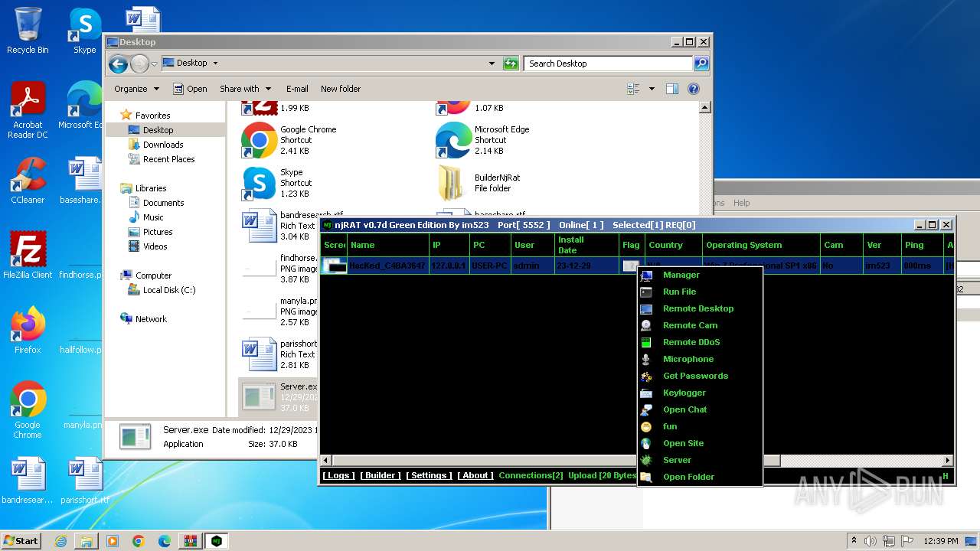Choose Remote Desktop from context menu
This screenshot has height=551, width=980.
[698, 308]
